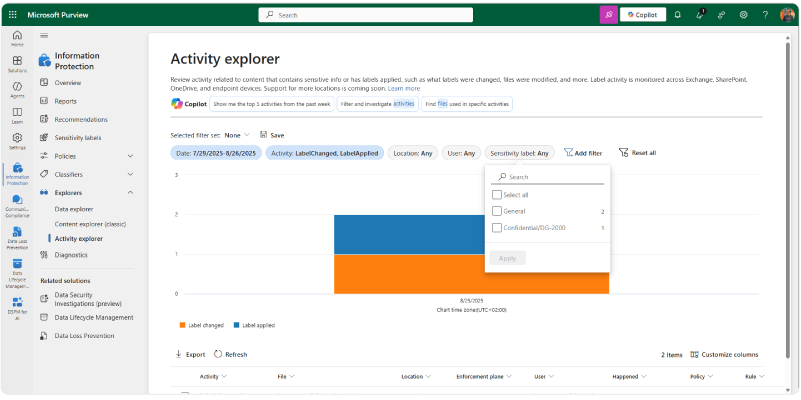Collapse navigation with the hamburger menu icon

44,35
